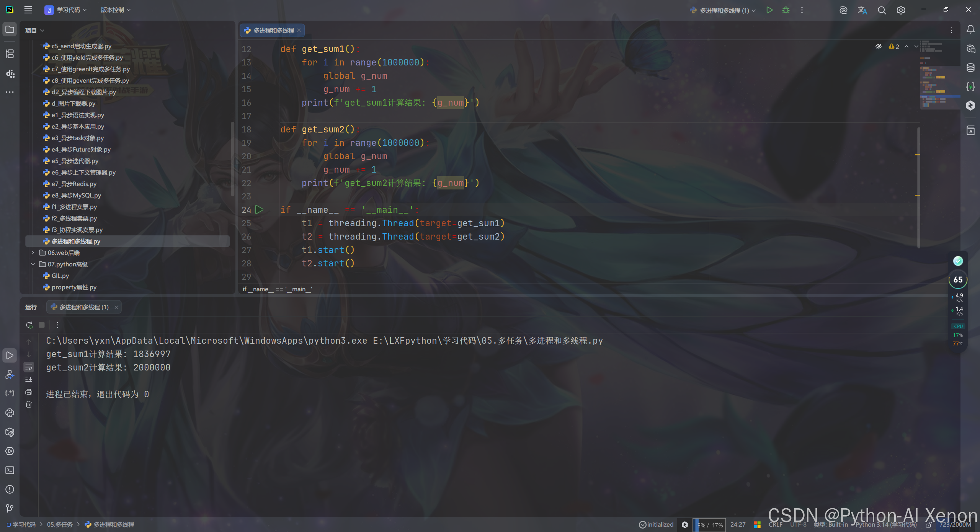Toggle soft-wrap in run console

click(29, 367)
